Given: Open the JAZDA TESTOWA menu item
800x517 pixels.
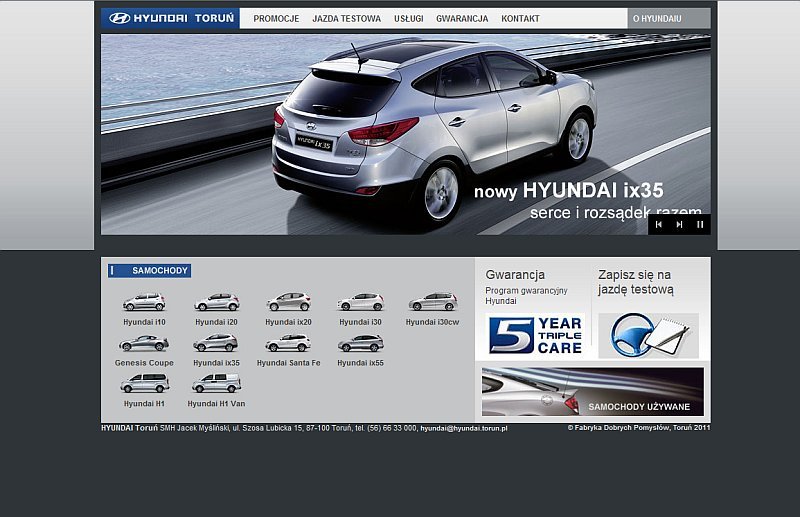Looking at the screenshot, I should pyautogui.click(x=346, y=19).
